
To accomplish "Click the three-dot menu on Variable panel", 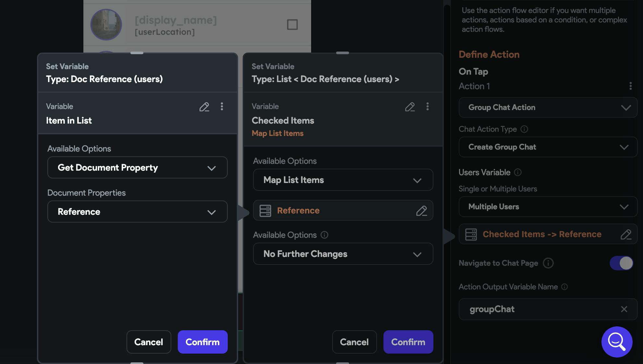I will click(x=222, y=106).
